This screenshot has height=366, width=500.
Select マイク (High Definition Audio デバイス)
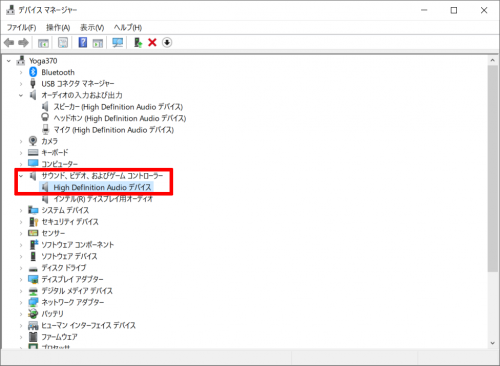coord(113,130)
